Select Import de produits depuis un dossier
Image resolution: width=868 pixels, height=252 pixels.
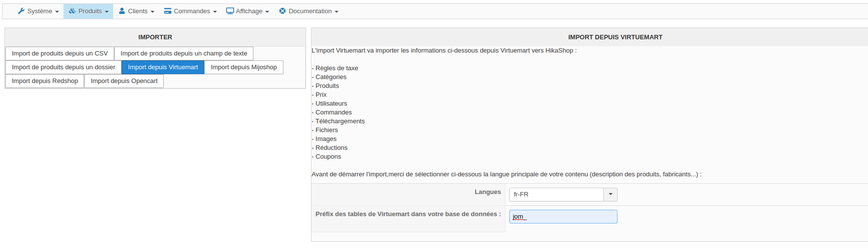63,67
